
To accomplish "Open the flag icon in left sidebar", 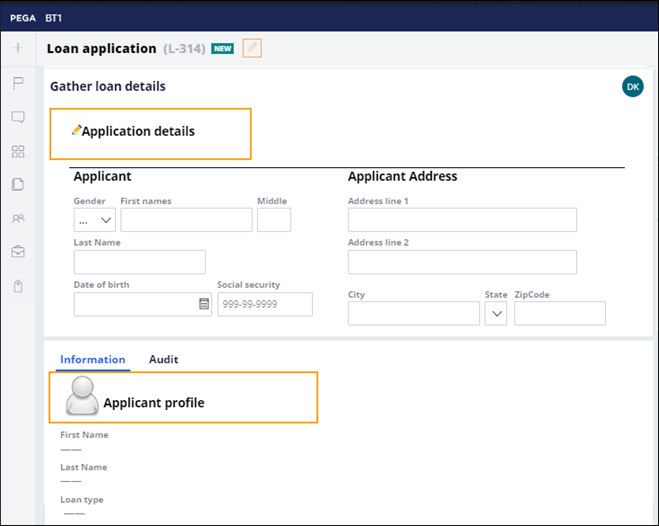I will (x=18, y=83).
